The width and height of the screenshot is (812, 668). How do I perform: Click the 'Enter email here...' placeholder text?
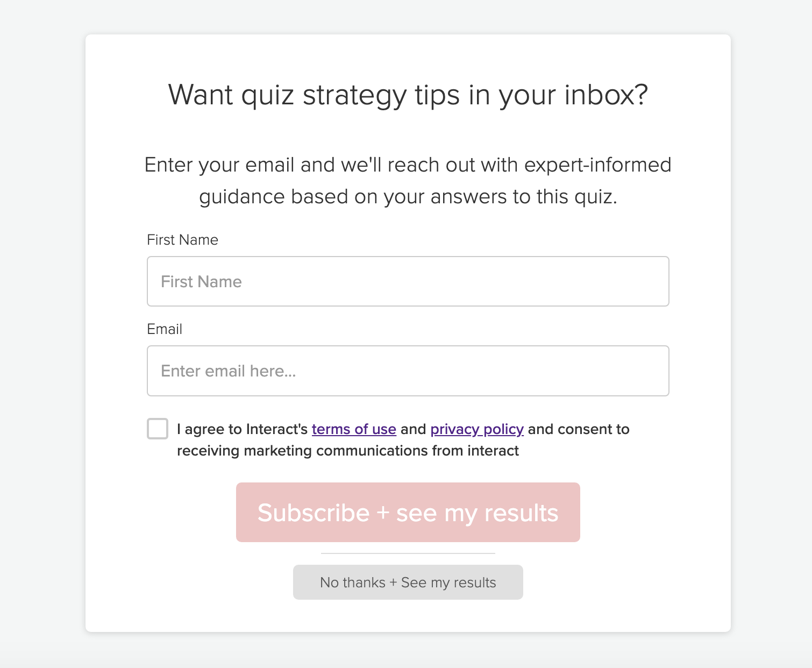228,371
